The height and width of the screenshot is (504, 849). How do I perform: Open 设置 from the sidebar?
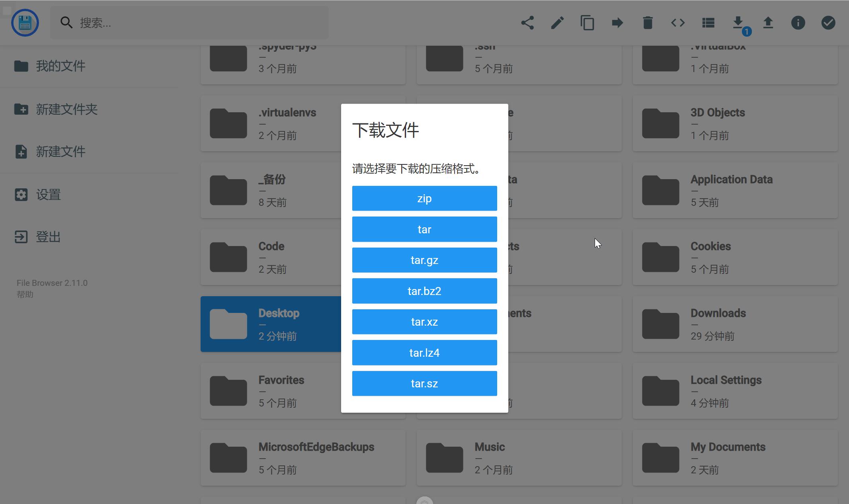(x=48, y=195)
